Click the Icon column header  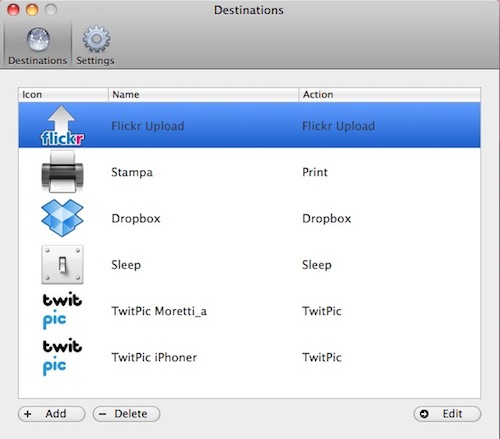[x=63, y=95]
